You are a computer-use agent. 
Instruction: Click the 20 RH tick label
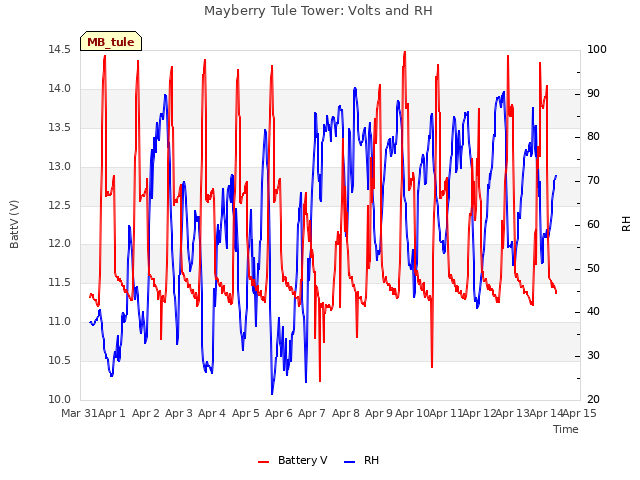pos(593,400)
